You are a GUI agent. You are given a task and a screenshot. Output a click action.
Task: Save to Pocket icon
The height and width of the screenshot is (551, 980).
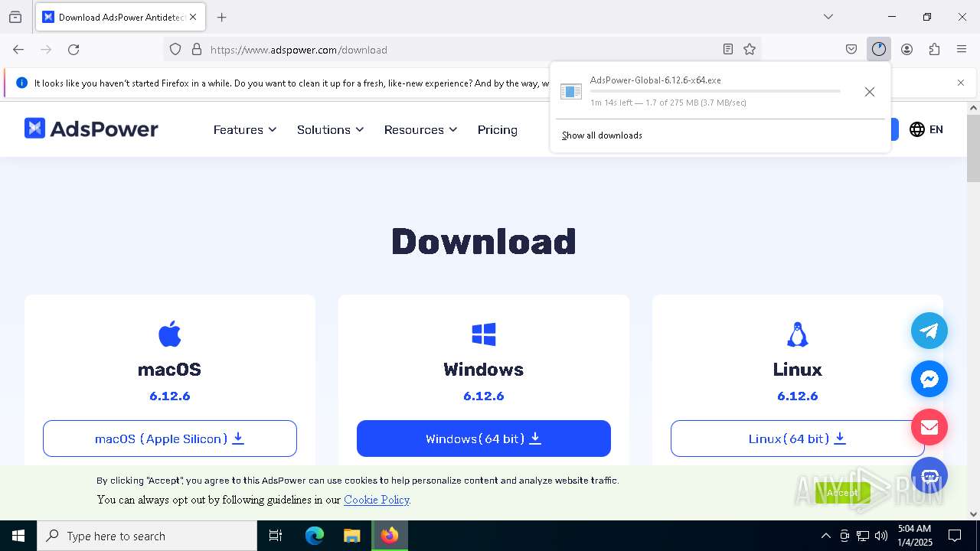point(851,49)
